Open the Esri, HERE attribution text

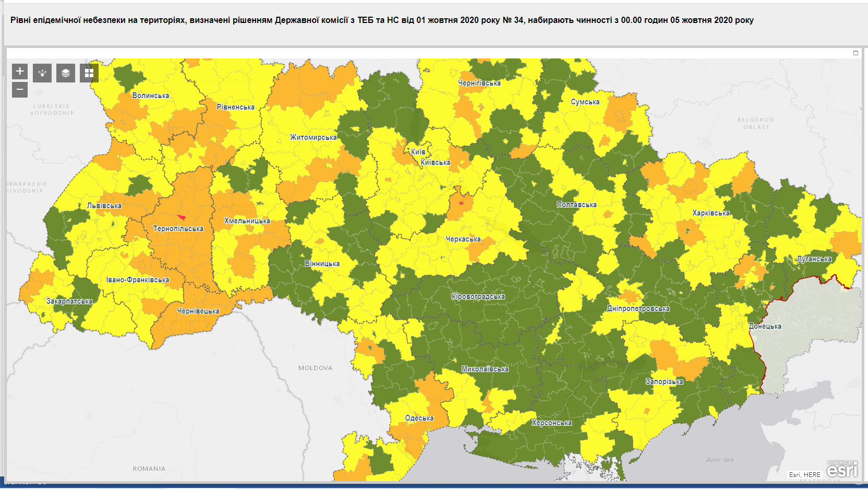click(x=804, y=474)
